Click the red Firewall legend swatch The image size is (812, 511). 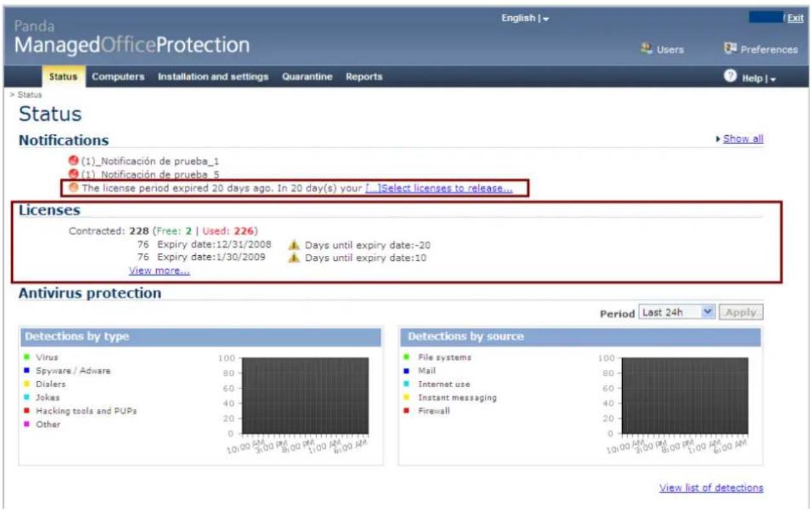click(406, 411)
